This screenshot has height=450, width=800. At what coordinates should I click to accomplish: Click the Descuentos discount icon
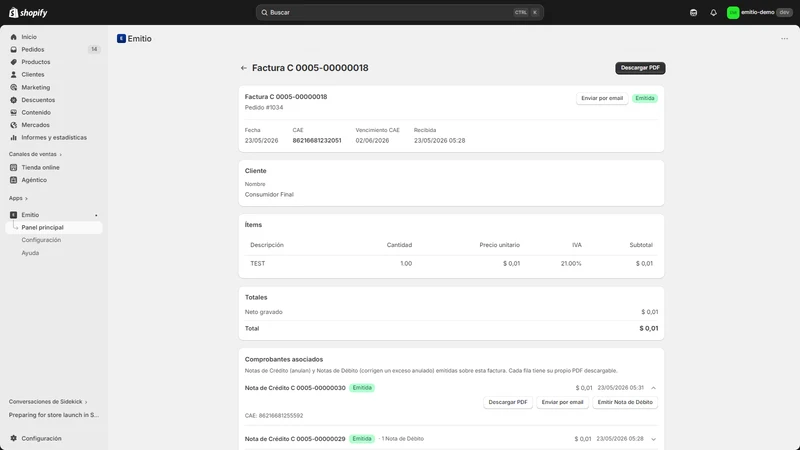[x=14, y=100]
